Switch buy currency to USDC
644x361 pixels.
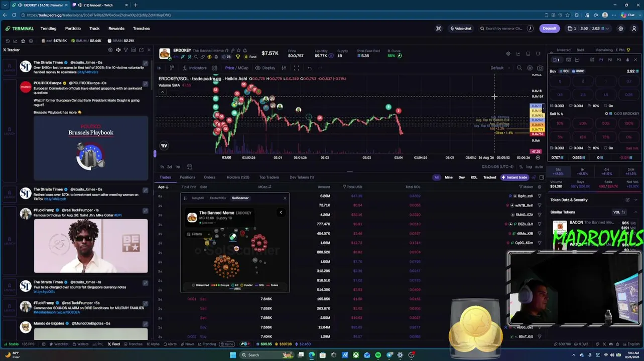coord(578,71)
